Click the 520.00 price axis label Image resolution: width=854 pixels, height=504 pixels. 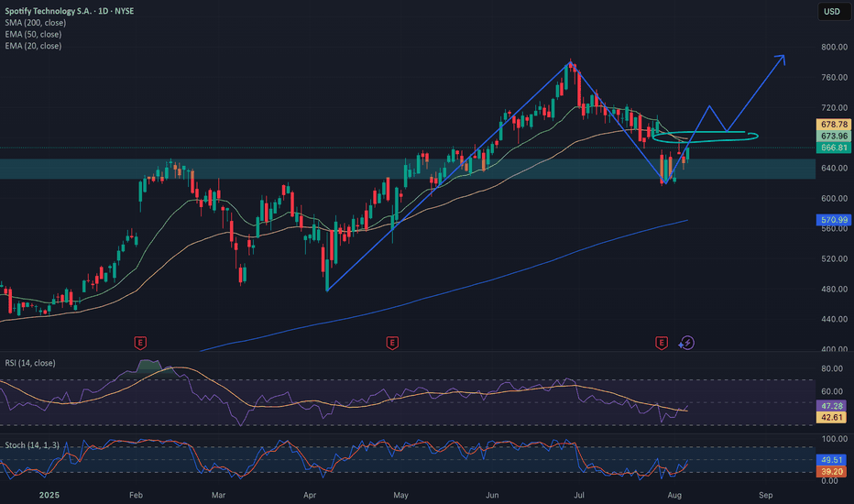click(x=835, y=258)
